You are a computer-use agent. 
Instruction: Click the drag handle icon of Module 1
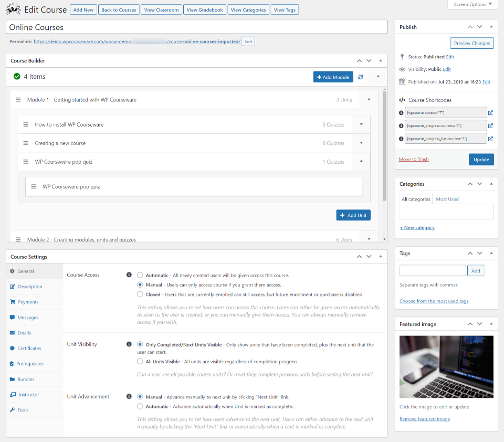point(18,99)
